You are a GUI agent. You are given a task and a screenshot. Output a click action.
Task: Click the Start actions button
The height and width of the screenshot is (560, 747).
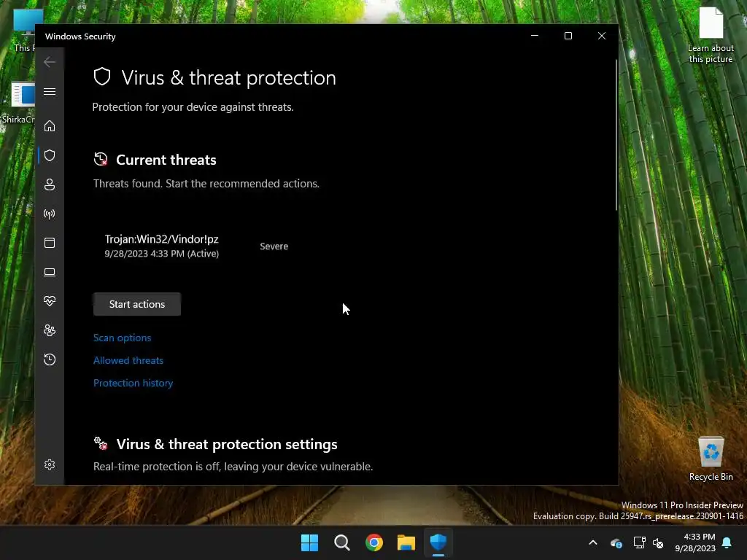pyautogui.click(x=137, y=304)
